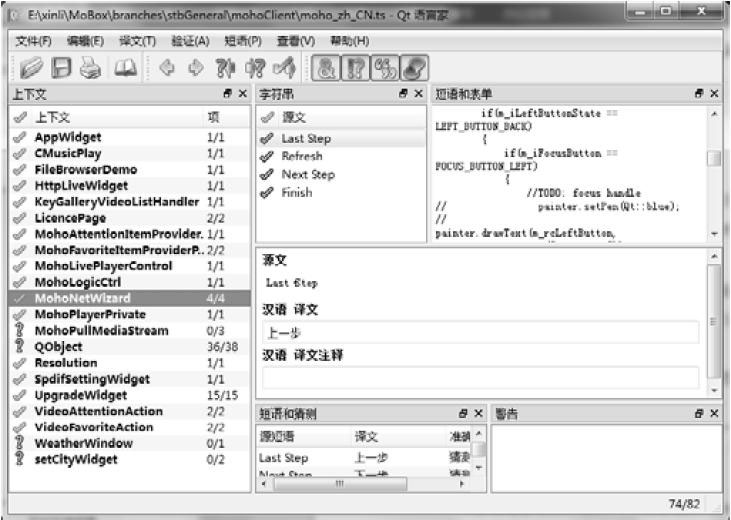Image resolution: width=731 pixels, height=520 pixels.
Task: Select the AppWidget context row
Action: pos(129,137)
